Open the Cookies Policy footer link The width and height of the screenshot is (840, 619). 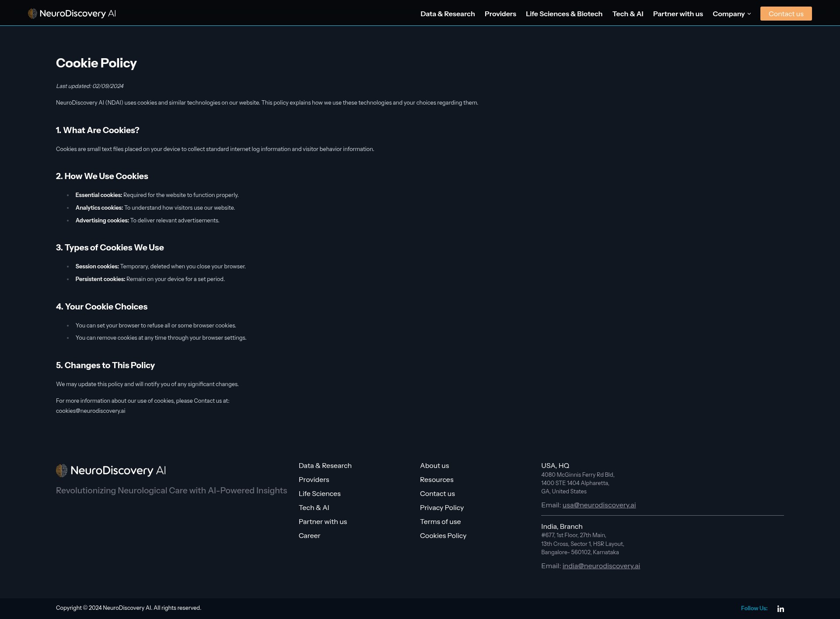point(443,536)
